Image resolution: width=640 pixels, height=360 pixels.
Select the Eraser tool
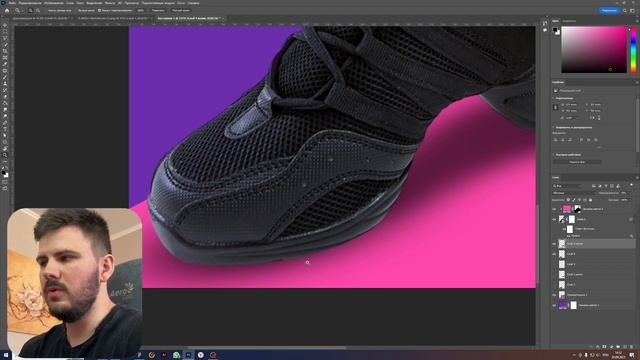[5, 96]
